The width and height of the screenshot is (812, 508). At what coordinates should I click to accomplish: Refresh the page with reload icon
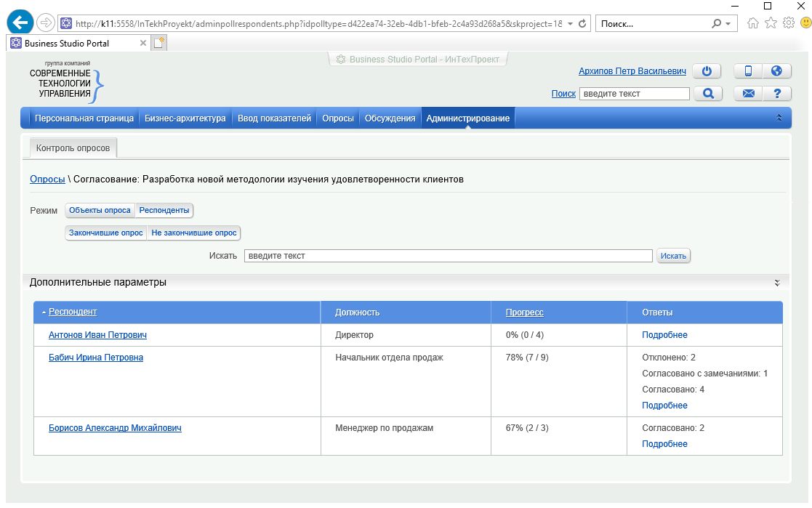(582, 23)
